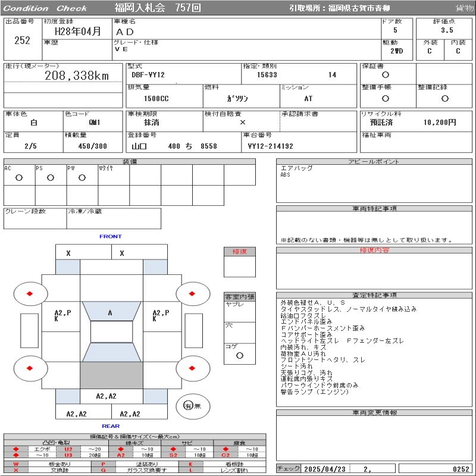This screenshot has height=476, width=476.
Task: Select the load capacity 450/300
Action: pos(93,146)
